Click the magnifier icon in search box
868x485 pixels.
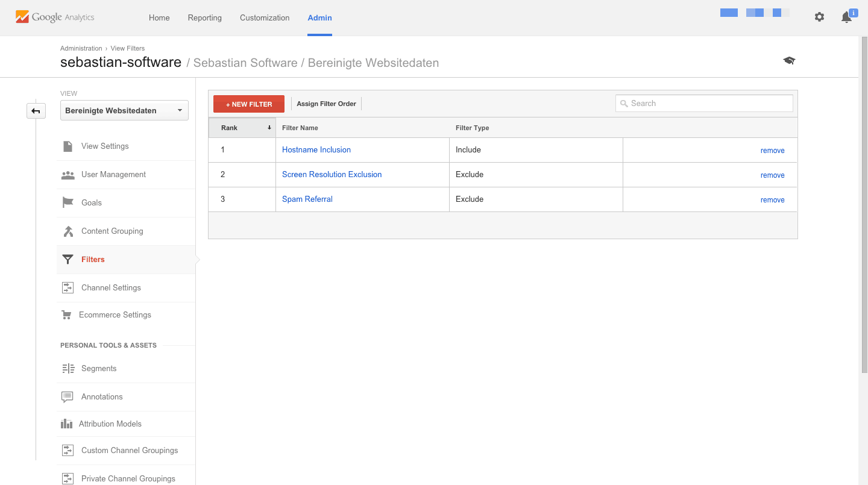click(x=624, y=104)
